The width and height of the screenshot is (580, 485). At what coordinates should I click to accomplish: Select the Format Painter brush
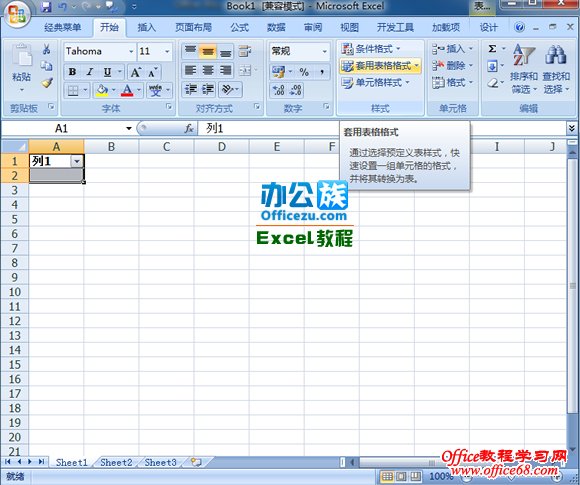[47, 82]
